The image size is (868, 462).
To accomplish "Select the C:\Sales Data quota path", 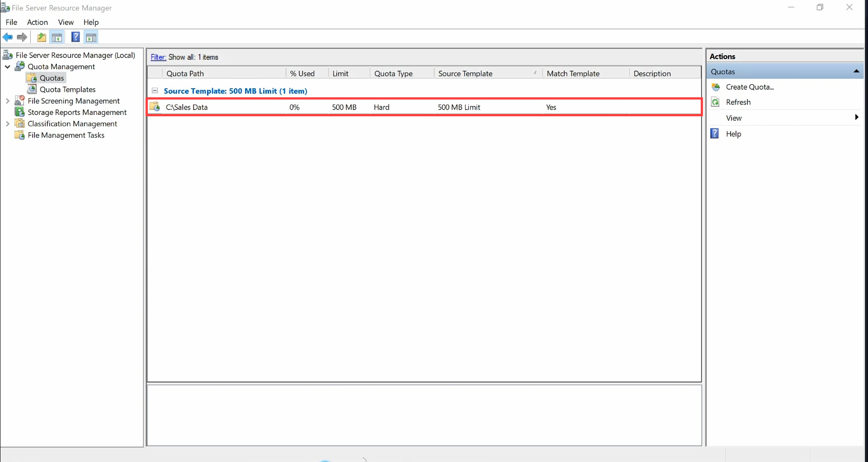I will (187, 107).
